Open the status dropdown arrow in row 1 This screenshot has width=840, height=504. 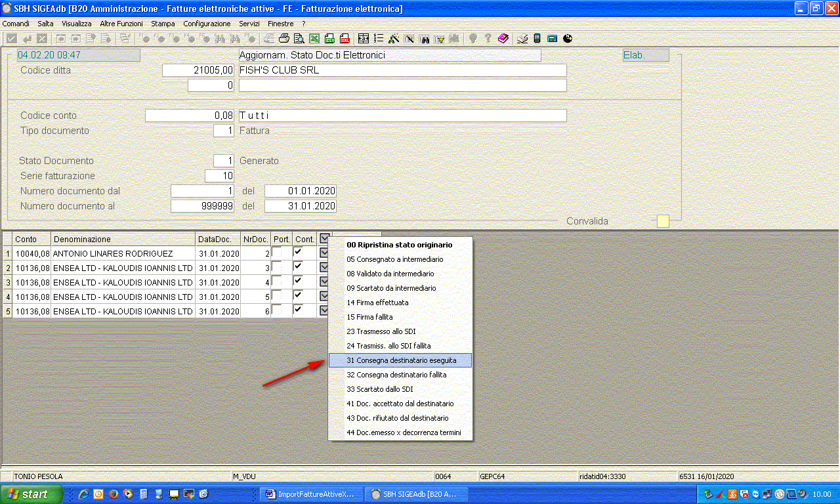tap(324, 253)
